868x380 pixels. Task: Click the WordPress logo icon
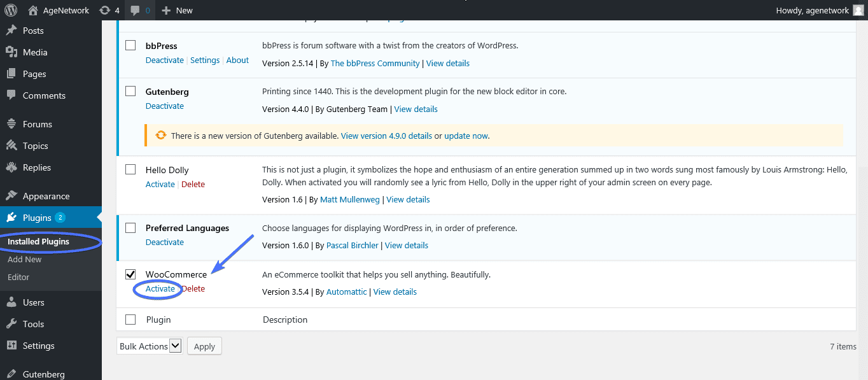click(x=11, y=10)
